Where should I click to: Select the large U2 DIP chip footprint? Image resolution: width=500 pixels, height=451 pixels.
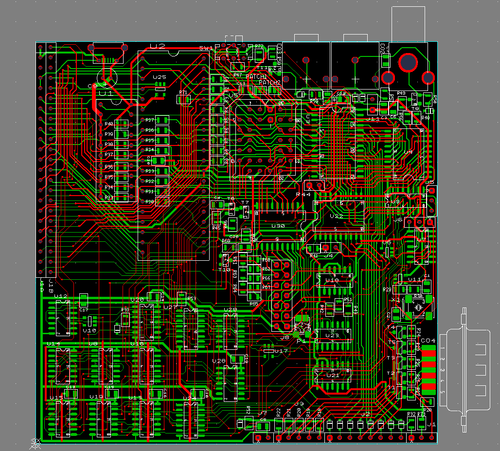pyautogui.click(x=173, y=155)
